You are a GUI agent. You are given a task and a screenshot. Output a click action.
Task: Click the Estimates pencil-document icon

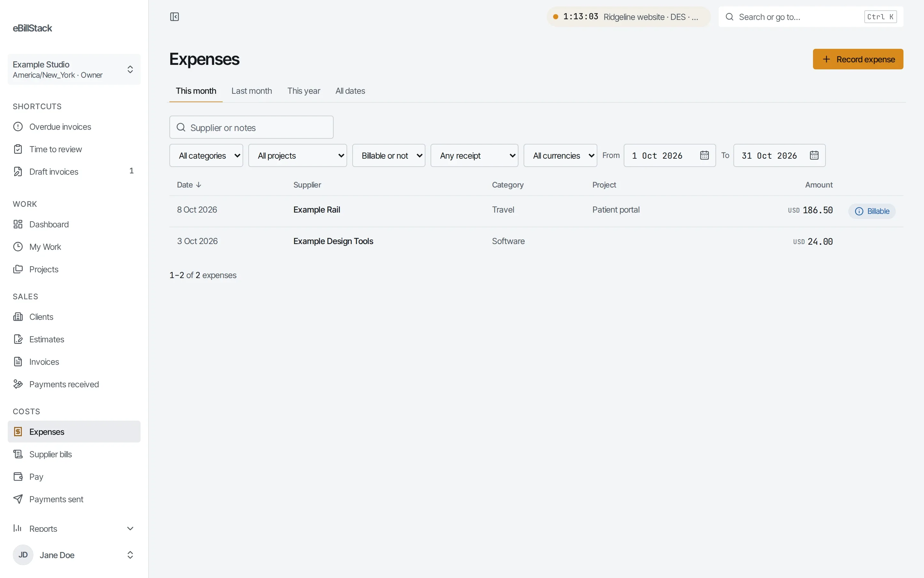point(18,339)
